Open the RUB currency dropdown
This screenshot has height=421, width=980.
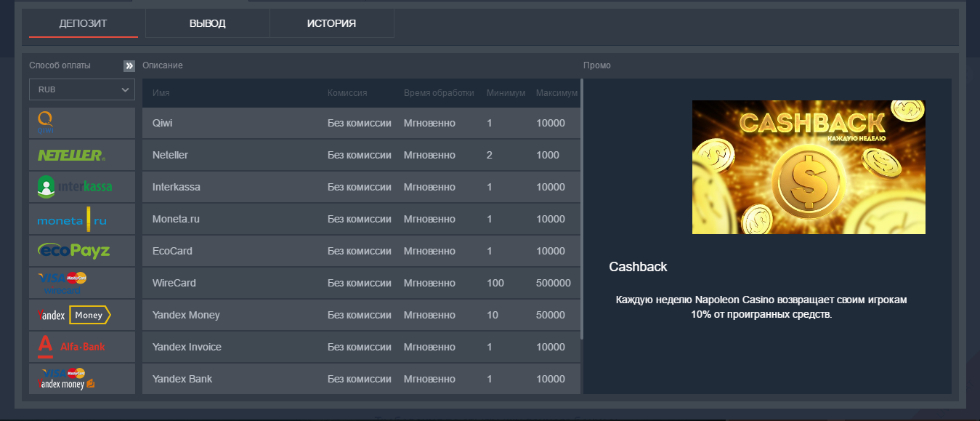click(82, 89)
